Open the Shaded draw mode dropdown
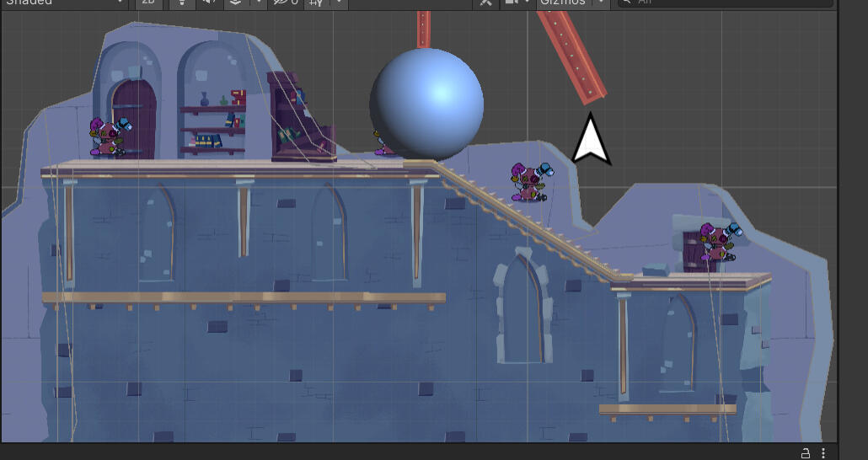This screenshot has height=460, width=868. 63,3
